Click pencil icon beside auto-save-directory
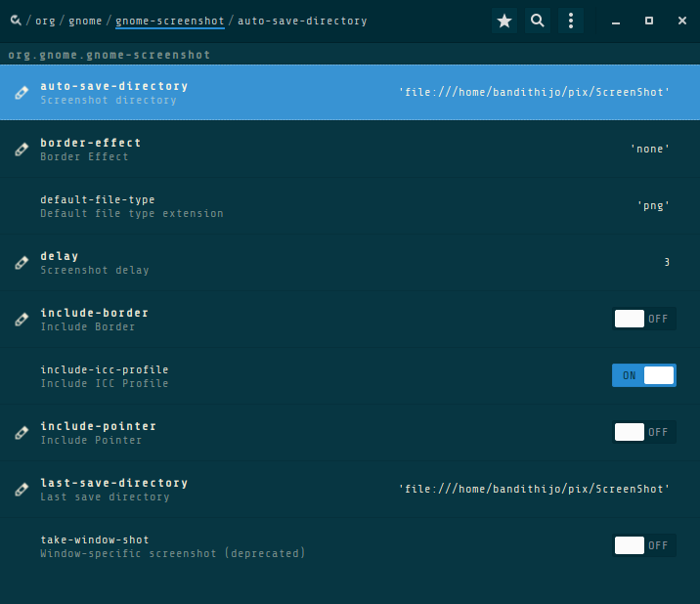The width and height of the screenshot is (700, 604). (22, 93)
